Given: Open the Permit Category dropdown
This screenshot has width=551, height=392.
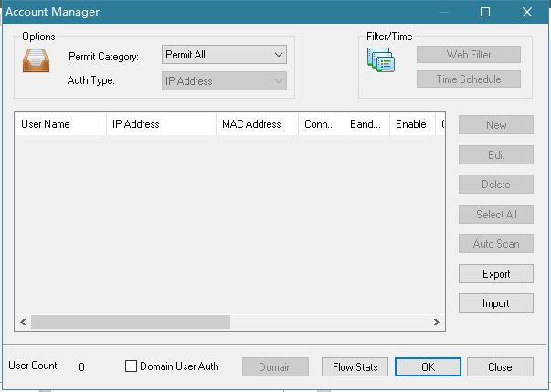Looking at the screenshot, I should (224, 55).
